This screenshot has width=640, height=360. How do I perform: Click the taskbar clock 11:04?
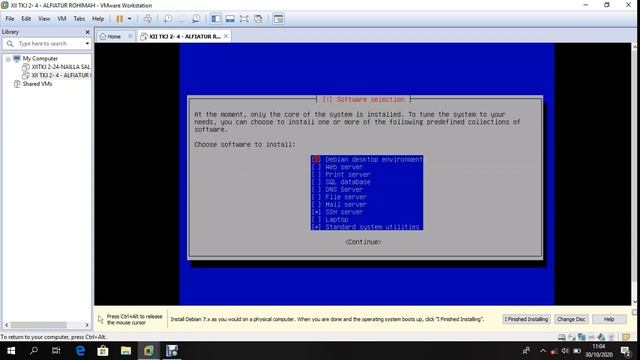[599, 347]
